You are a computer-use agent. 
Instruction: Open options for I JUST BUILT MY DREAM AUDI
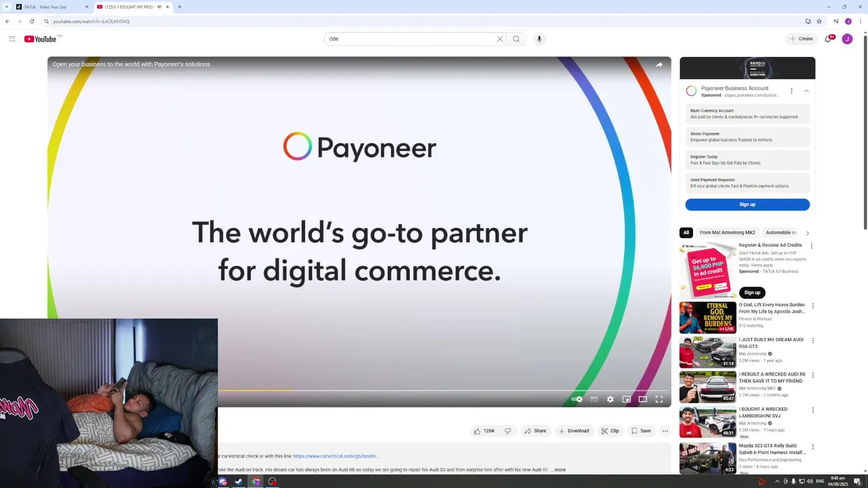(x=813, y=340)
